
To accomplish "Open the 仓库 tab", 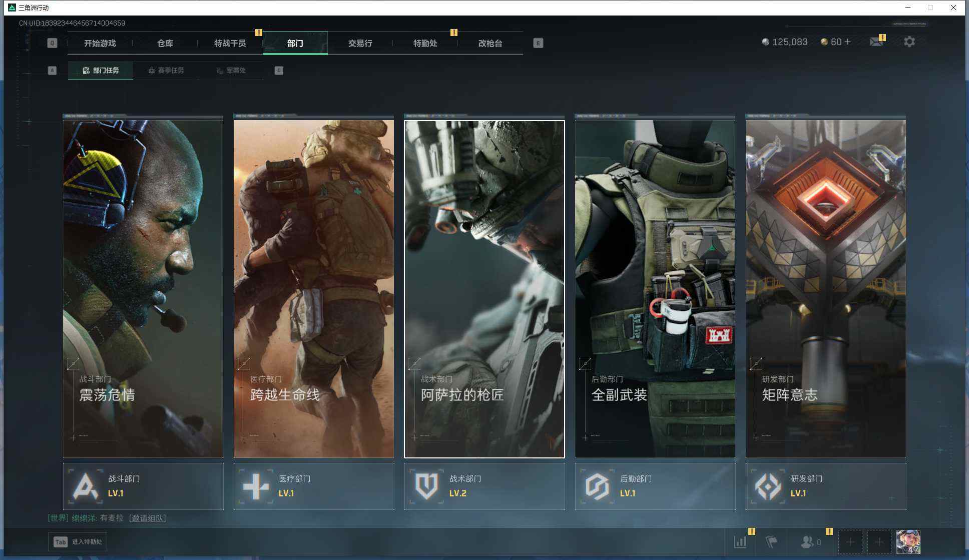I will pos(165,44).
